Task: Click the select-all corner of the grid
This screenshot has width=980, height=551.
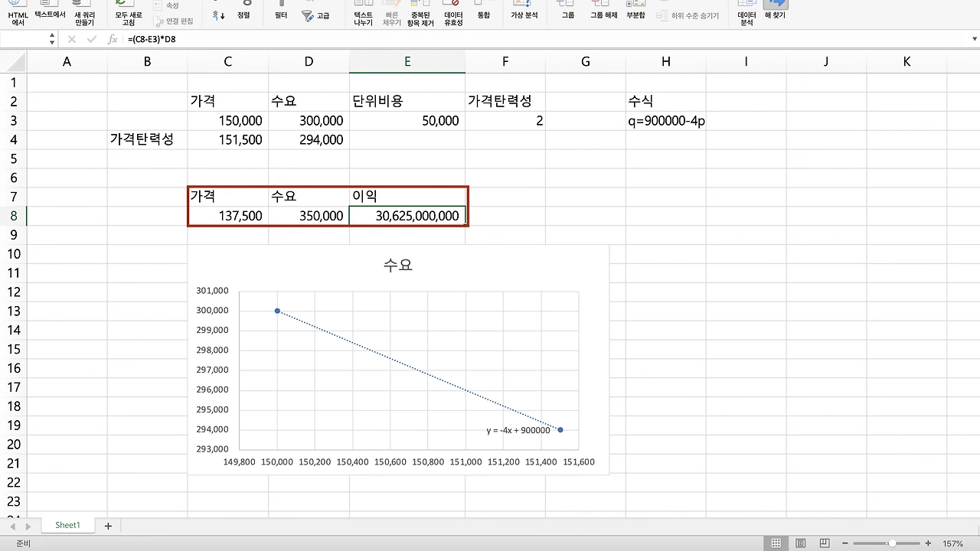Action: coord(13,62)
